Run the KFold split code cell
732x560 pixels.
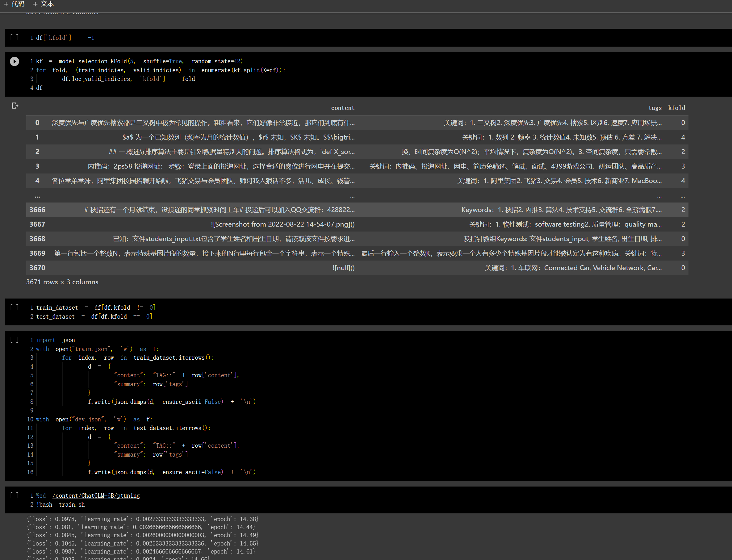click(x=14, y=61)
